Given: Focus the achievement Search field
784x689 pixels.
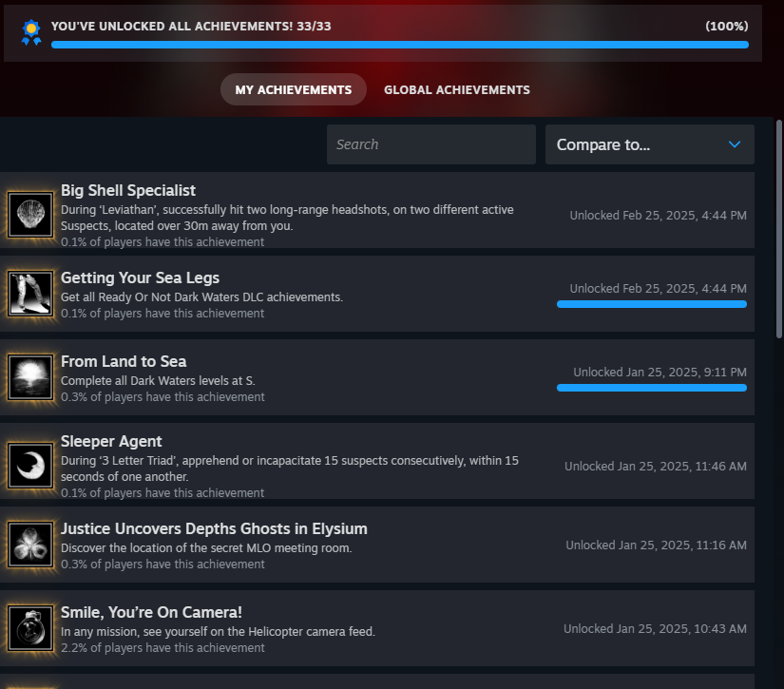Looking at the screenshot, I should click(431, 144).
